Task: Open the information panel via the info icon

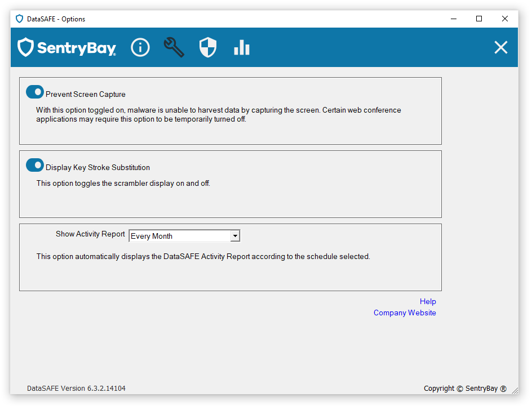Action: (140, 47)
